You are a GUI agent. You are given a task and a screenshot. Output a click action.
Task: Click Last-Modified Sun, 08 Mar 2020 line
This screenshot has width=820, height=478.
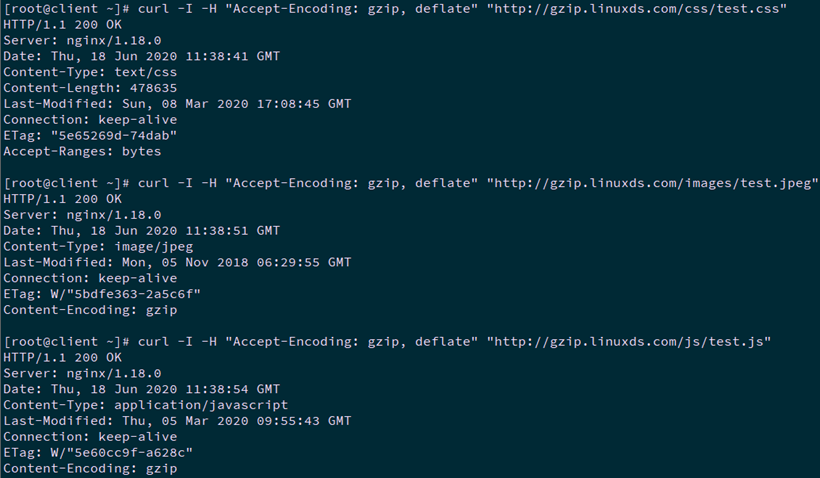pos(177,104)
